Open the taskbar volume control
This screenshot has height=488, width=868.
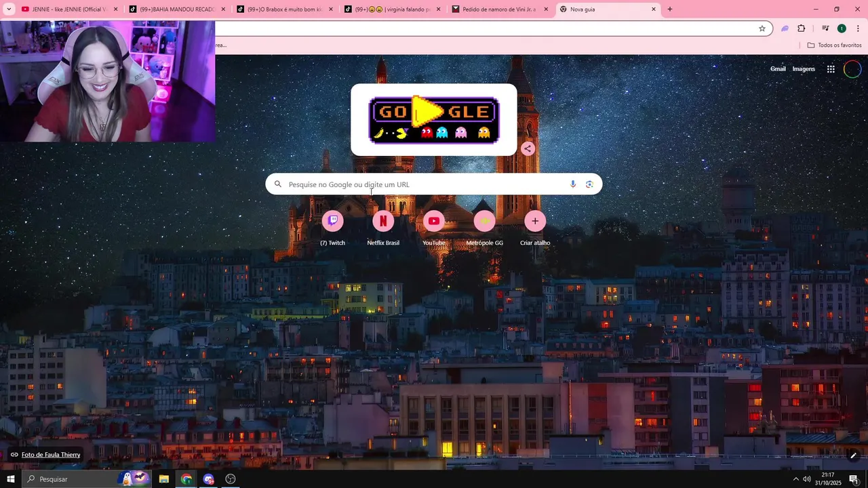(807, 479)
